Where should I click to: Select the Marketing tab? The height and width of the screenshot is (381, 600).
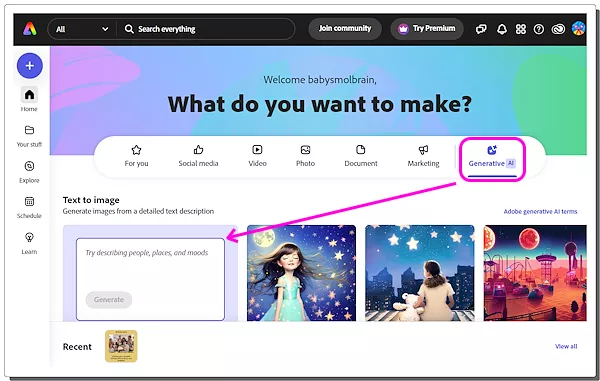point(423,156)
